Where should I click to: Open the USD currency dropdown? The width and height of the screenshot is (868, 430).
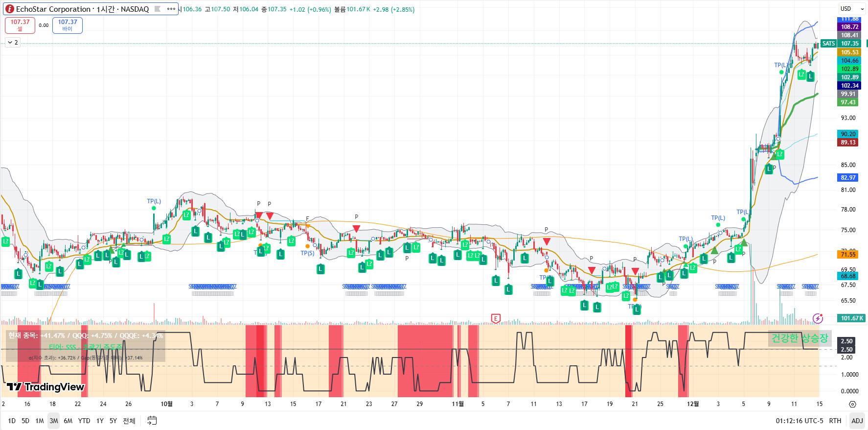(x=852, y=9)
